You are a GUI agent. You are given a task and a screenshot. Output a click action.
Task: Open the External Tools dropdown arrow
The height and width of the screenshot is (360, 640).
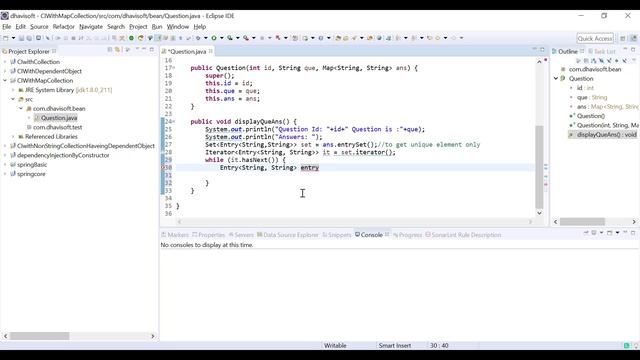[253, 38]
